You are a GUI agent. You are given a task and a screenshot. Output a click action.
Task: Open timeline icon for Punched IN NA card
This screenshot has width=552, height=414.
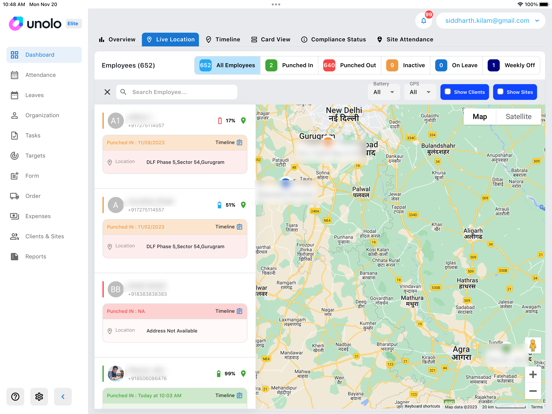coord(240,311)
